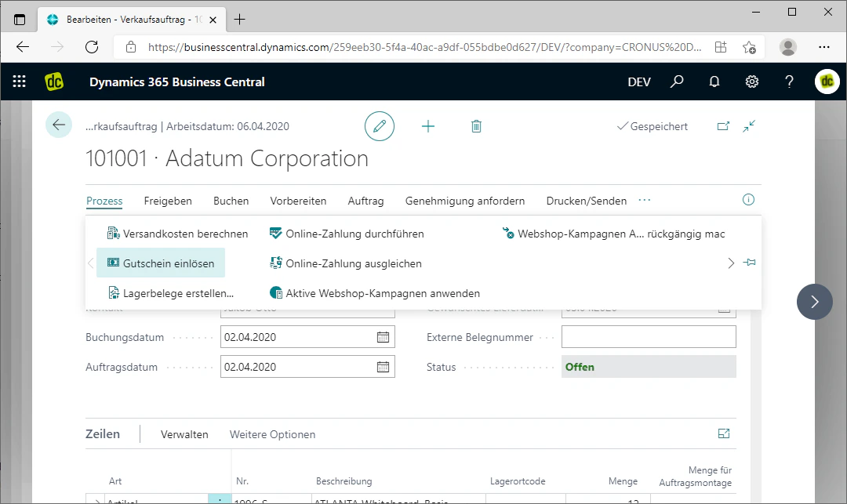Click the green dc company logo
The width and height of the screenshot is (847, 504).
54,82
